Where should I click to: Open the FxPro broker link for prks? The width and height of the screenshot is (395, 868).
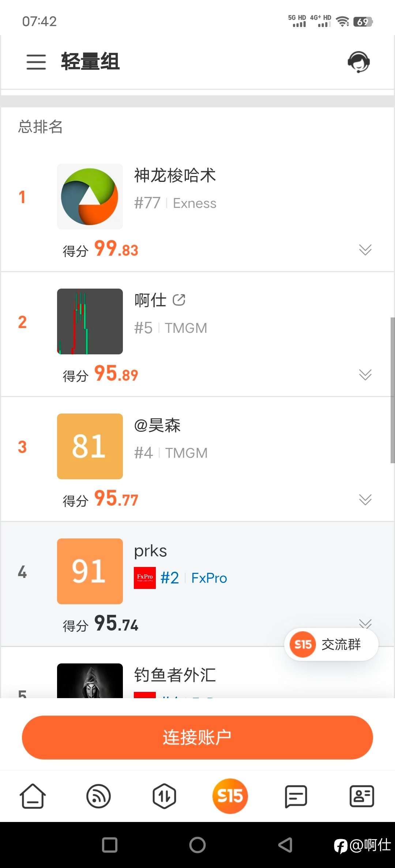[209, 578]
